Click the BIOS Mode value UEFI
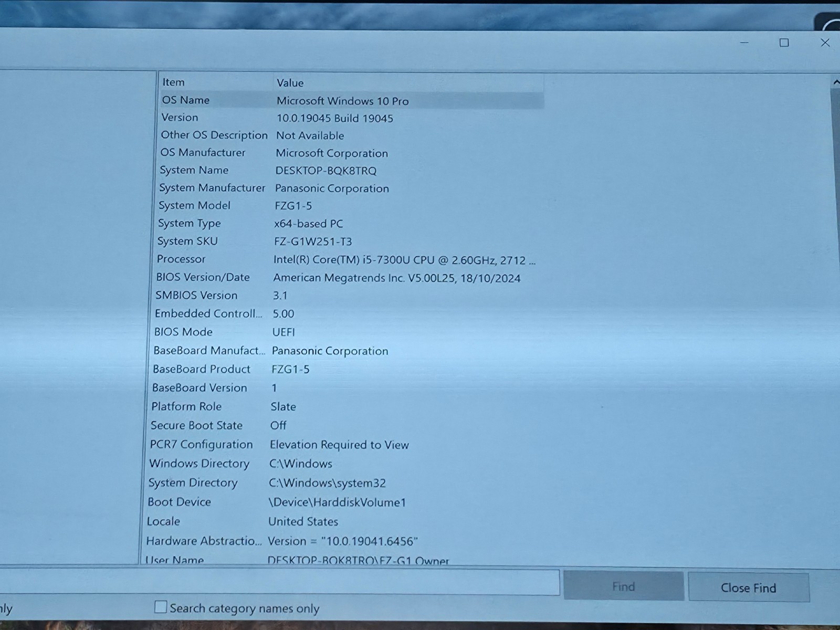 pyautogui.click(x=283, y=332)
